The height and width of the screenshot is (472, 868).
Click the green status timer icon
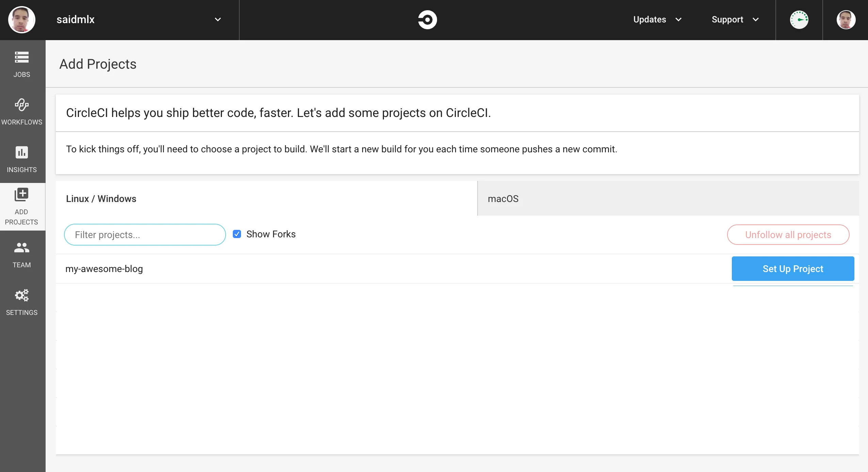click(x=799, y=20)
